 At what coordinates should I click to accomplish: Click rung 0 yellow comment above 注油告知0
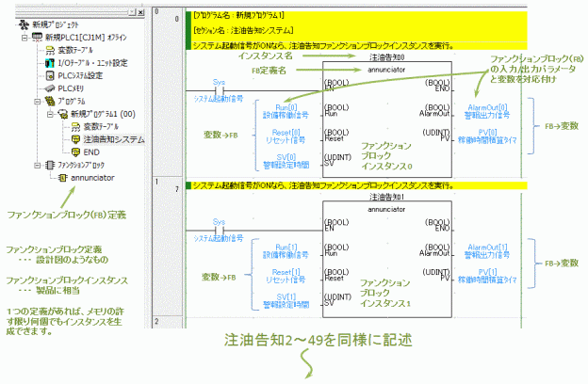tap(356, 46)
